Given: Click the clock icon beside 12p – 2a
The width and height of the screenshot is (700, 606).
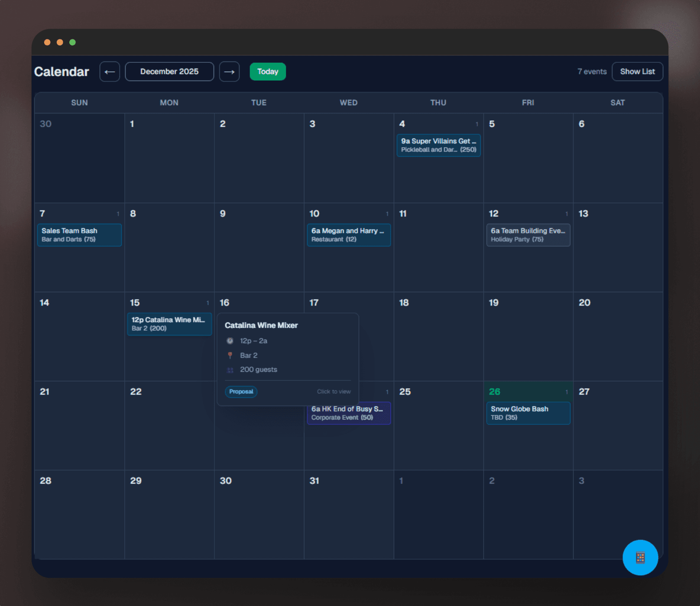Looking at the screenshot, I should coord(230,341).
